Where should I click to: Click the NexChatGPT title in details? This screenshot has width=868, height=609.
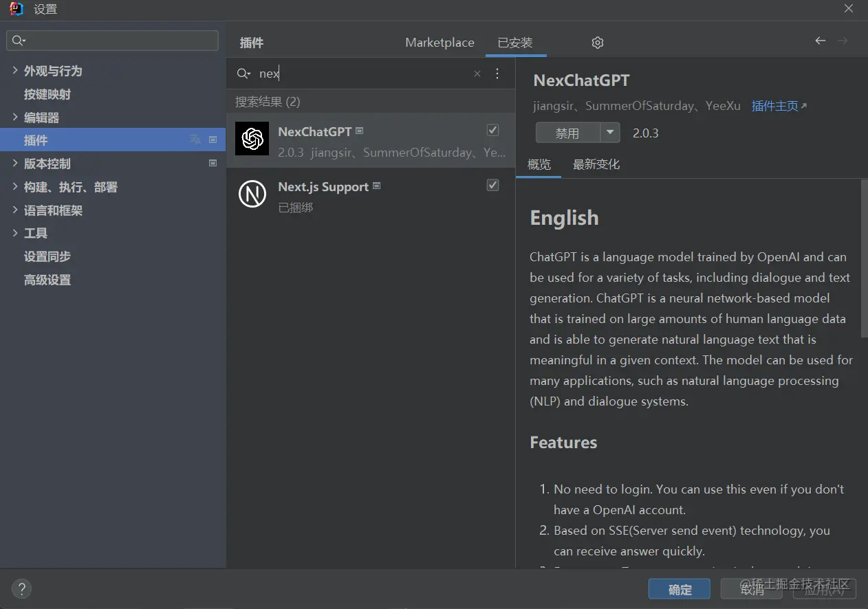[581, 80]
